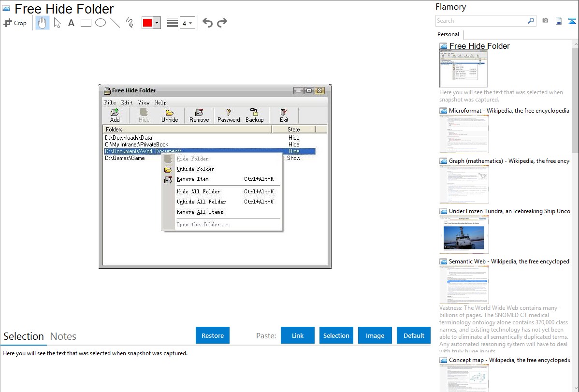Activate the hand pan tool

(43, 23)
